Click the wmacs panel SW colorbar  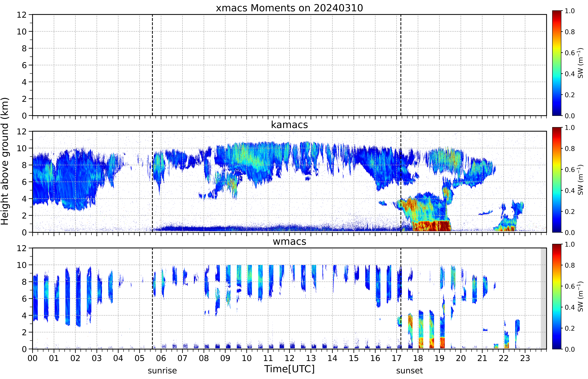(x=557, y=297)
